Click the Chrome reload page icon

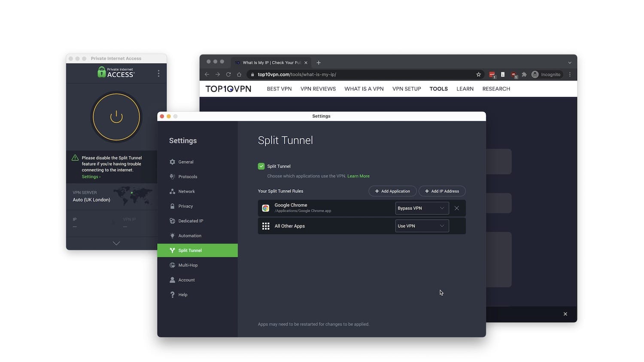[x=228, y=74]
